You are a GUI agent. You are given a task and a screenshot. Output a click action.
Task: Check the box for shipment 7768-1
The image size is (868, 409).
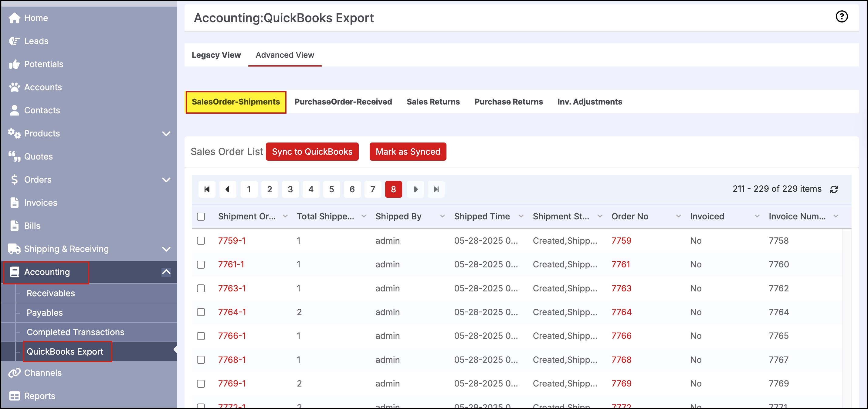pos(201,360)
